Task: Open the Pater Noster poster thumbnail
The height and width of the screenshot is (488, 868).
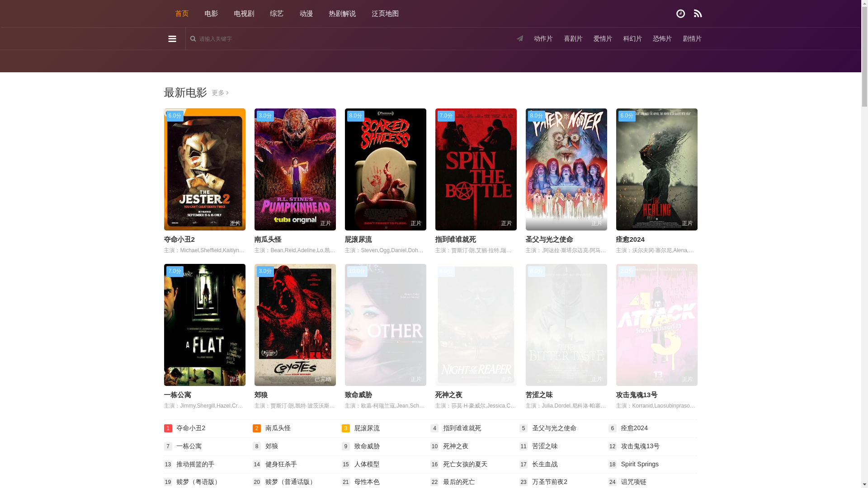Action: pos(566,169)
